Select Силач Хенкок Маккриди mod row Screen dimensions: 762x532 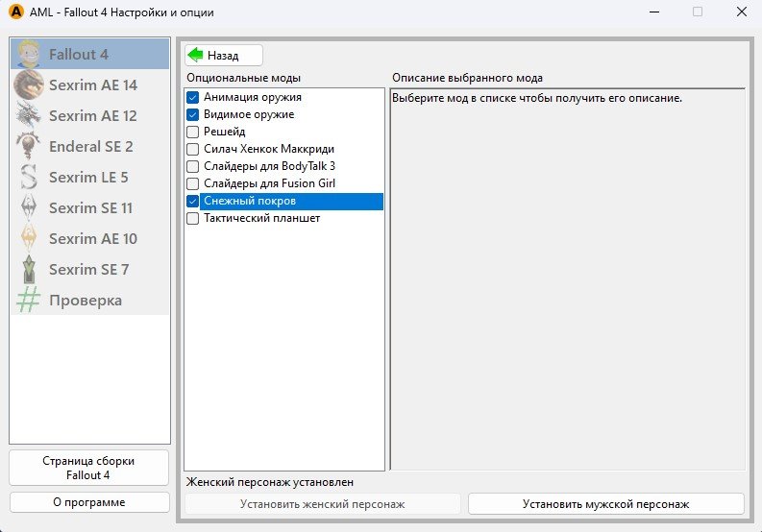coord(268,150)
